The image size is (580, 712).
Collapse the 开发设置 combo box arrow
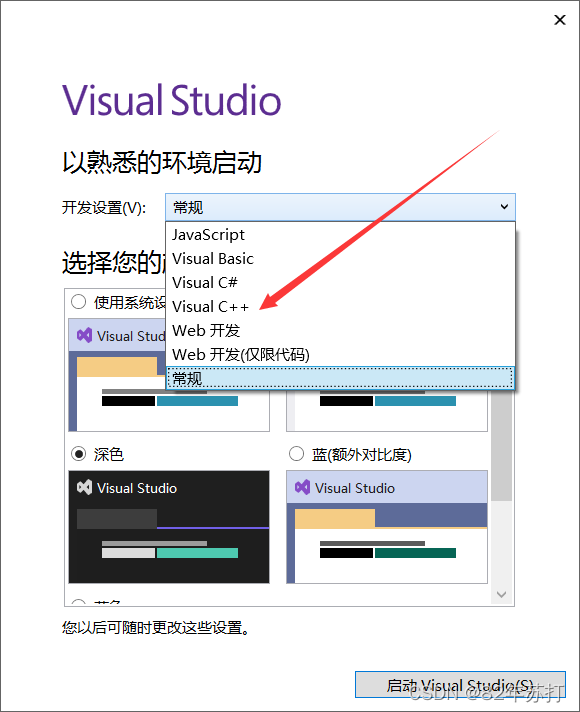click(x=504, y=207)
